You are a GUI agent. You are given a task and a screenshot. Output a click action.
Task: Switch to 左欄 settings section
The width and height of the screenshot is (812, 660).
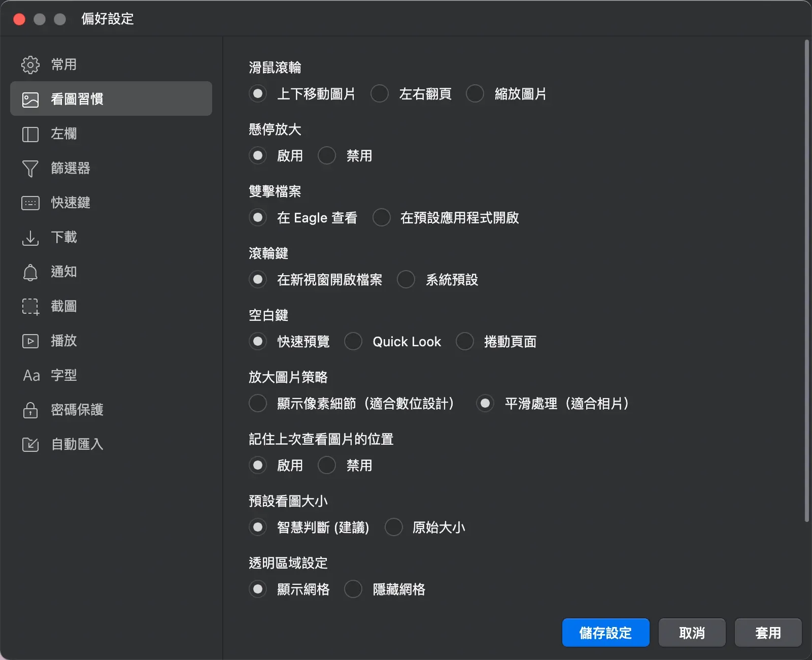coord(111,134)
